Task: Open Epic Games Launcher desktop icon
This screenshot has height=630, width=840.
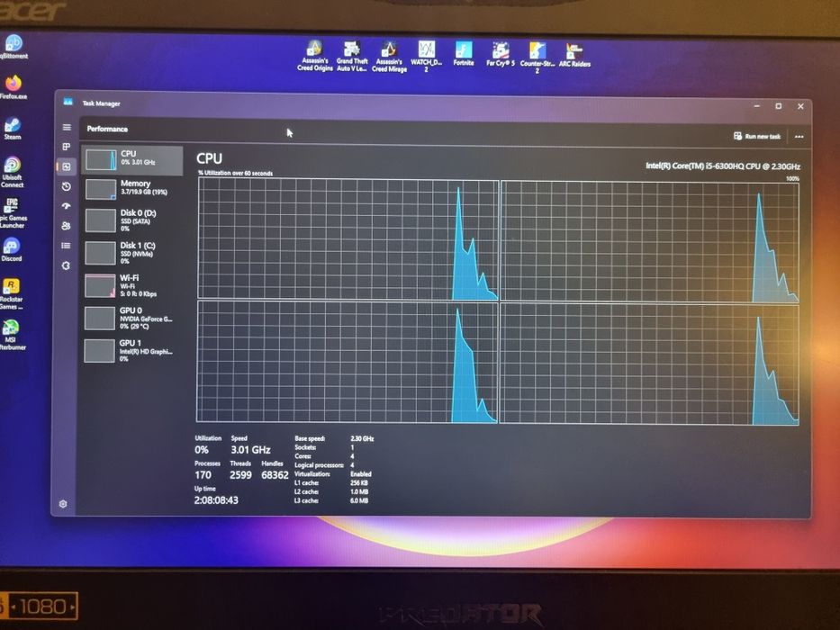Action: tap(13, 212)
